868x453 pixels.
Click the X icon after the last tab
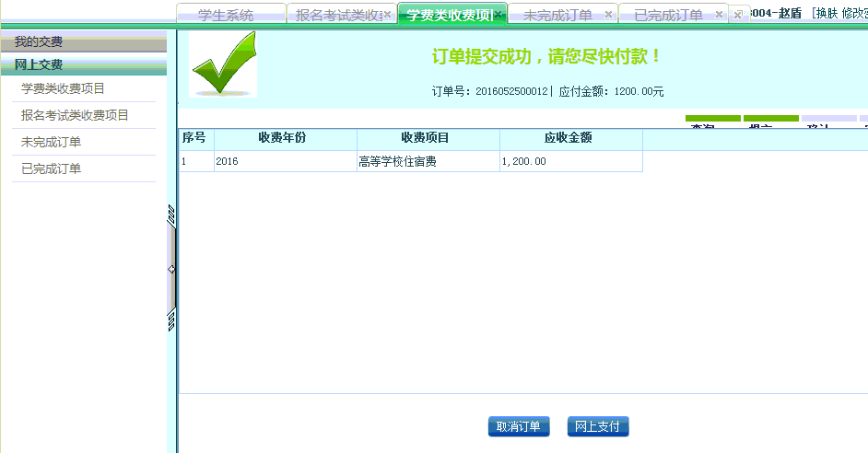[x=737, y=15]
